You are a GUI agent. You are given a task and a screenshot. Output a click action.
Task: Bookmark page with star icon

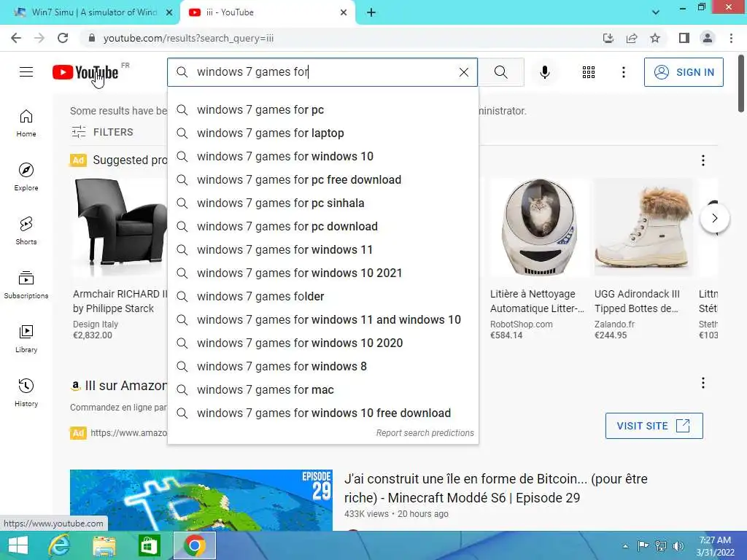pyautogui.click(x=655, y=38)
